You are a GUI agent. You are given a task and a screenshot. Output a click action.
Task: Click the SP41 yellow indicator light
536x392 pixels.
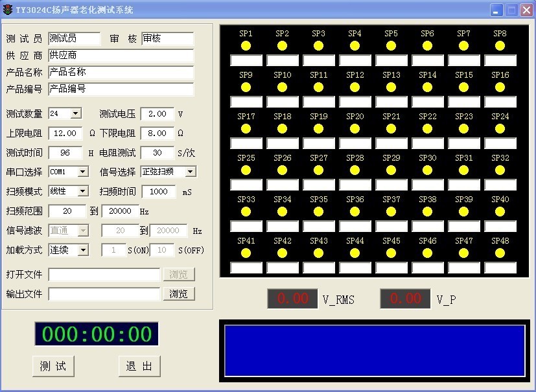pos(246,253)
